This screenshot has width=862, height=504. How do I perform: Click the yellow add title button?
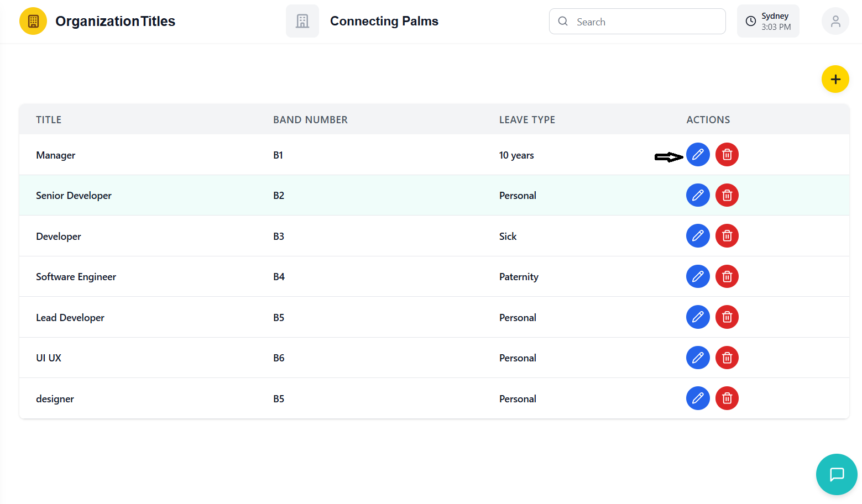pos(835,80)
